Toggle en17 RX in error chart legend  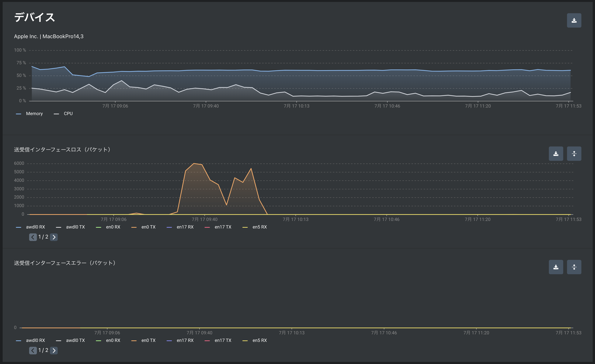180,341
